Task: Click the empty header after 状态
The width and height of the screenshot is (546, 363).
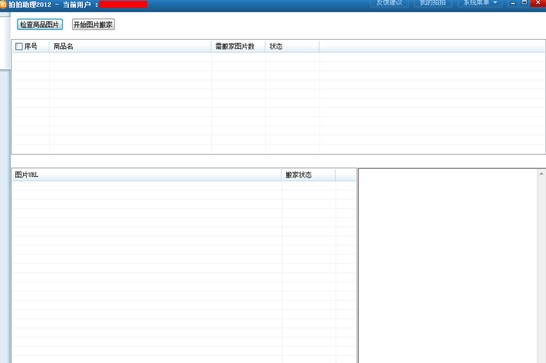Action: click(432, 46)
